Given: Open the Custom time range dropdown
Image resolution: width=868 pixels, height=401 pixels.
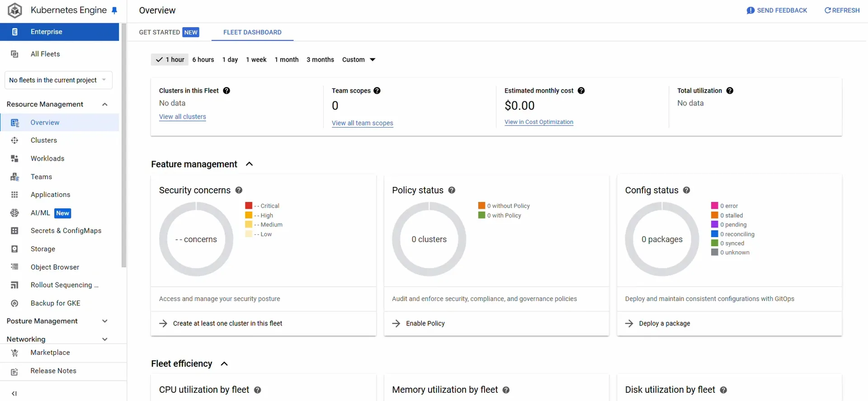Looking at the screenshot, I should 359,59.
